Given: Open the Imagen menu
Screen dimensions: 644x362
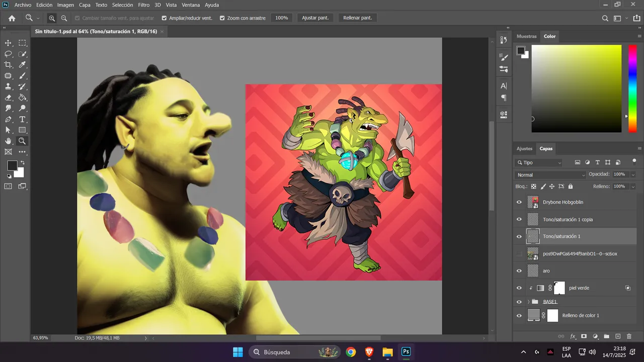Looking at the screenshot, I should 65,5.
